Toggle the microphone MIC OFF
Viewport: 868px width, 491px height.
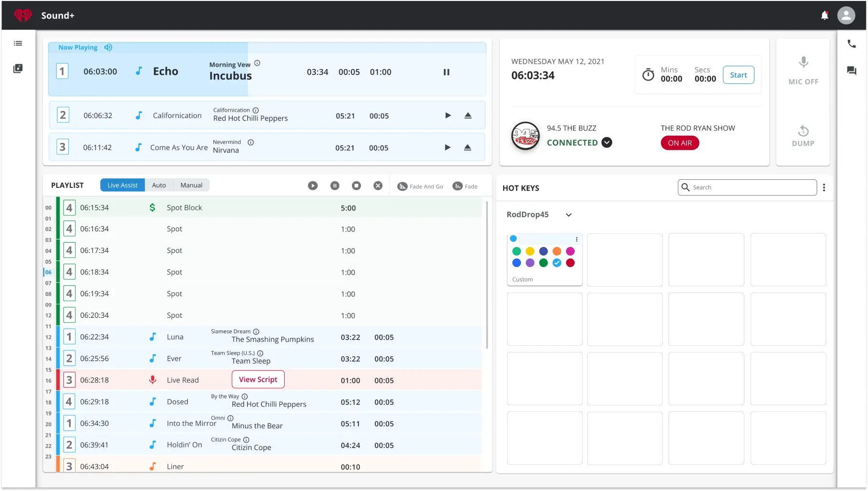[803, 70]
